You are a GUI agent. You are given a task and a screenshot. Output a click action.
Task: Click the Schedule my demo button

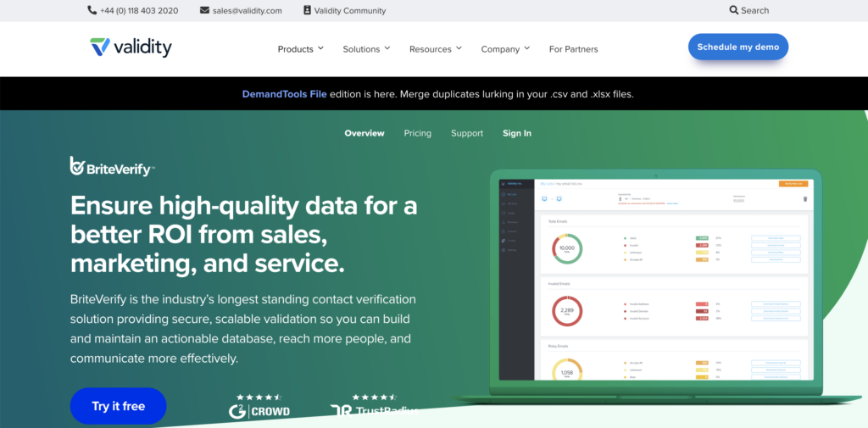[738, 47]
